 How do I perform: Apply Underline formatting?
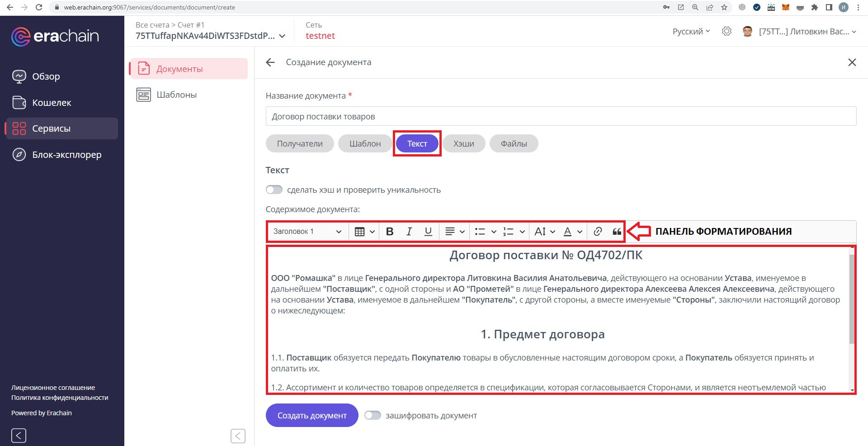428,232
